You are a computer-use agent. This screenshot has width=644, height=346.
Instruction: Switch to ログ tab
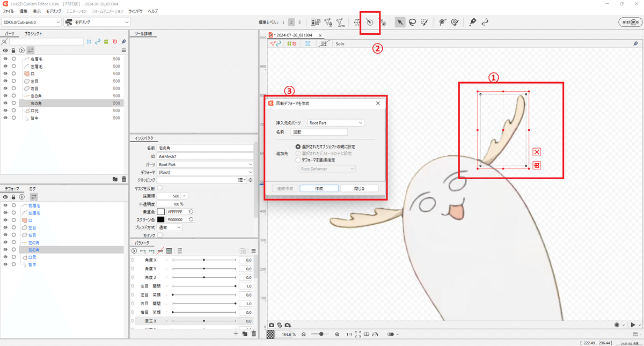pos(32,189)
